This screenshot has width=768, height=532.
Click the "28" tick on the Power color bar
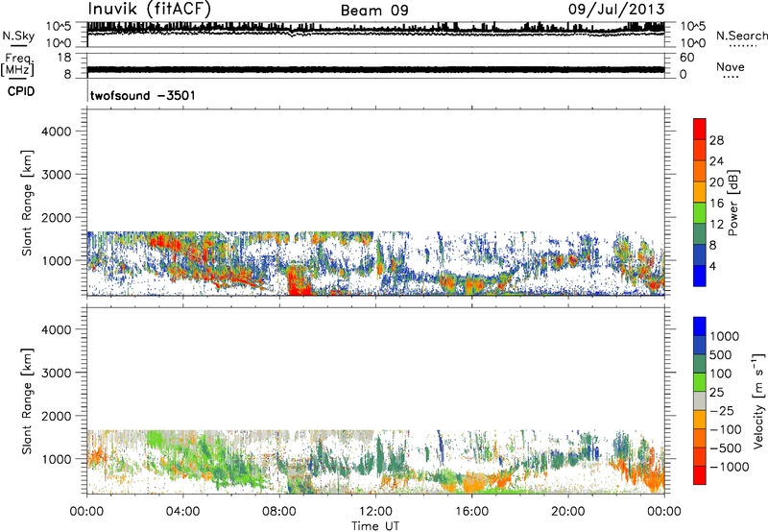[x=716, y=140]
